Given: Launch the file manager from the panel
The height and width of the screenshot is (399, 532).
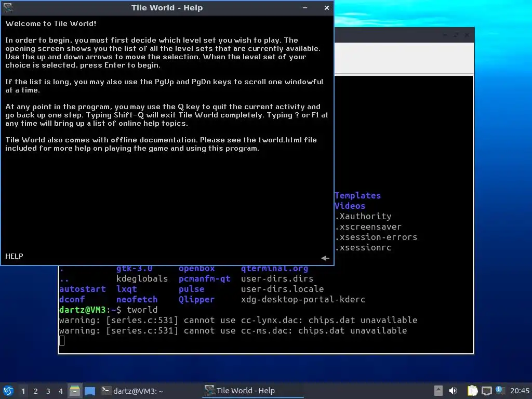Looking at the screenshot, I should click(75, 391).
